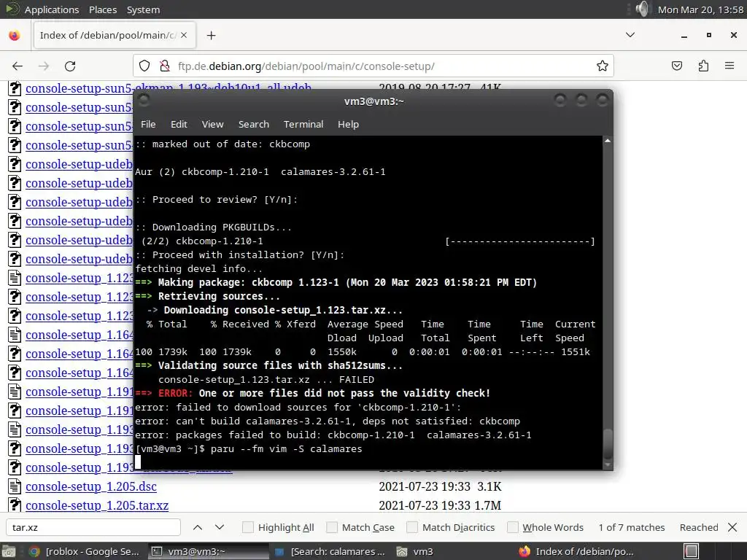The height and width of the screenshot is (560, 747).
Task: Open the terminal Search menu
Action: tap(253, 124)
